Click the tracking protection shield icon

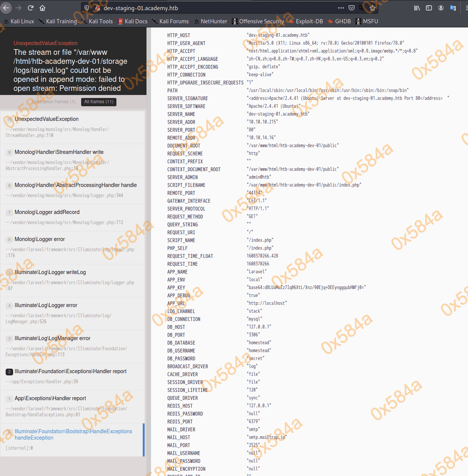(87, 8)
